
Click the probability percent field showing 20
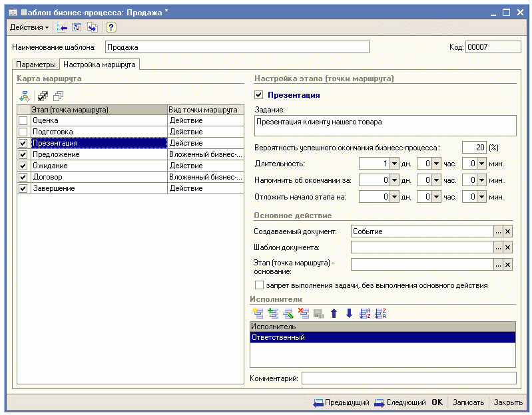[474, 148]
